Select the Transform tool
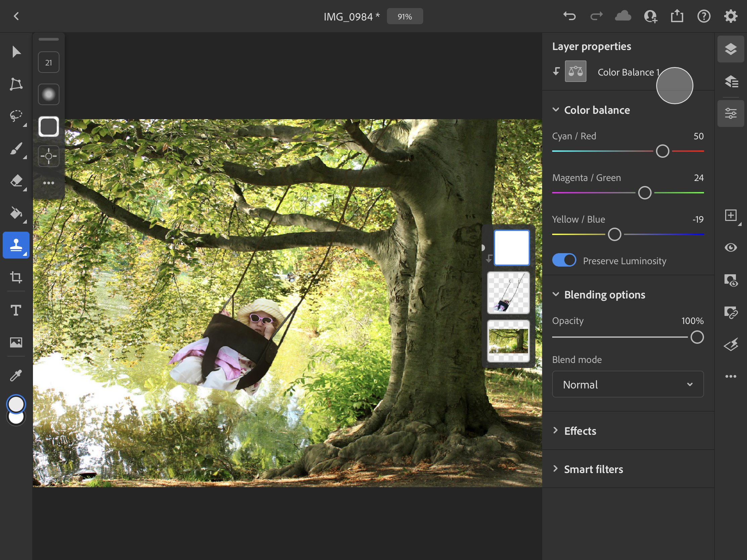 (16, 84)
